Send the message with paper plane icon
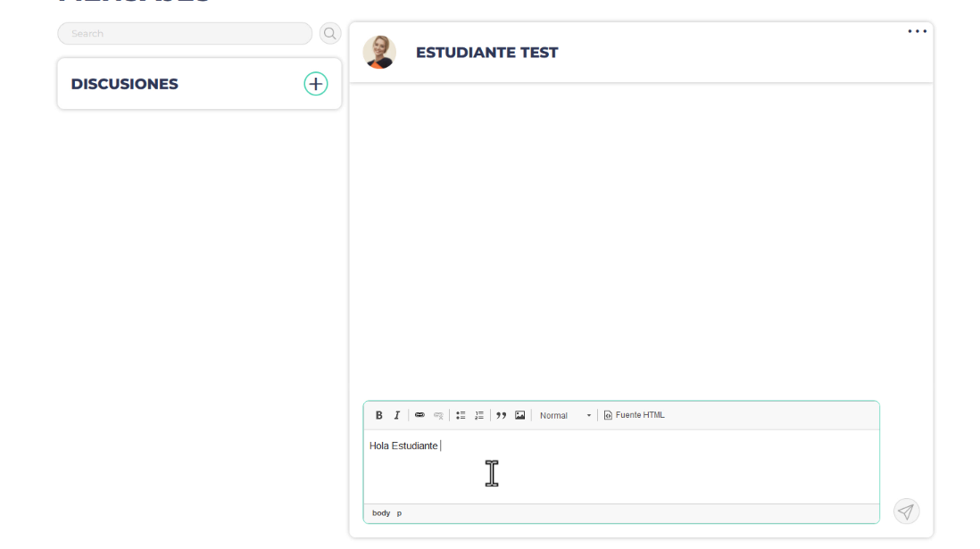The image size is (980, 549). pyautogui.click(x=906, y=512)
